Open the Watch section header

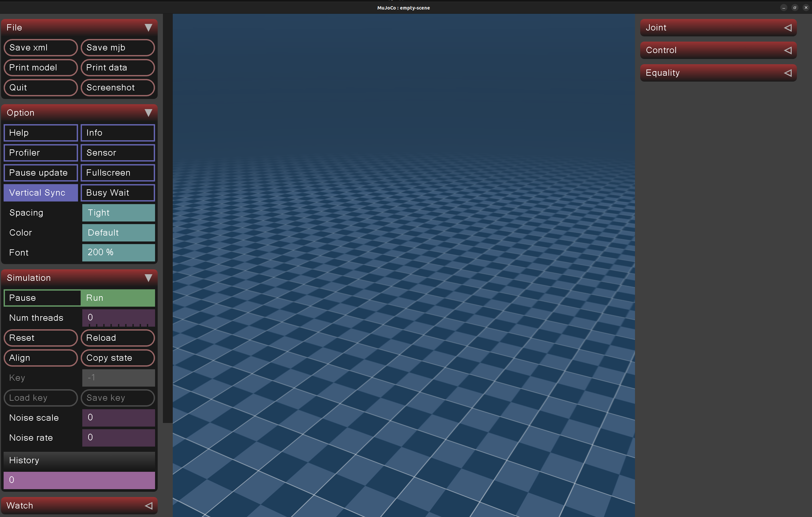79,506
